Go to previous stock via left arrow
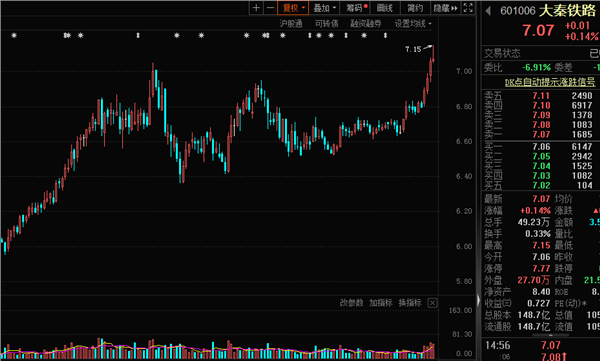Screen dimensions: 600x361 pyautogui.click(x=488, y=11)
